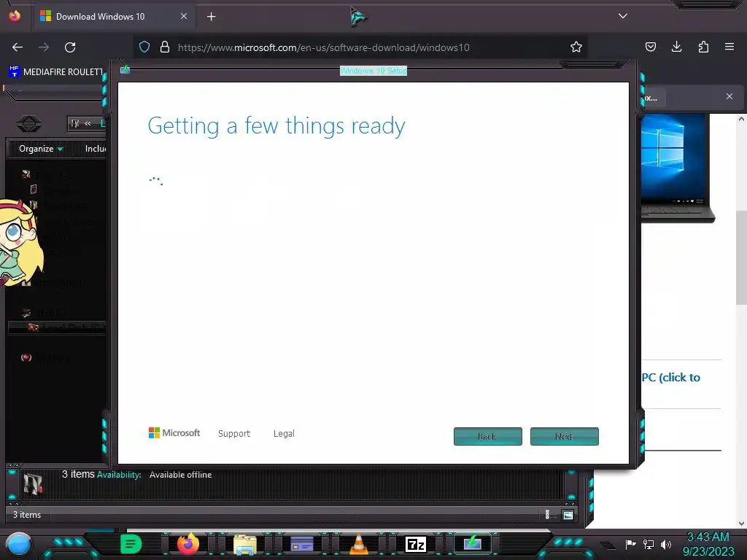The width and height of the screenshot is (747, 560).
Task: Bookmark this page with the star icon
Action: click(576, 47)
